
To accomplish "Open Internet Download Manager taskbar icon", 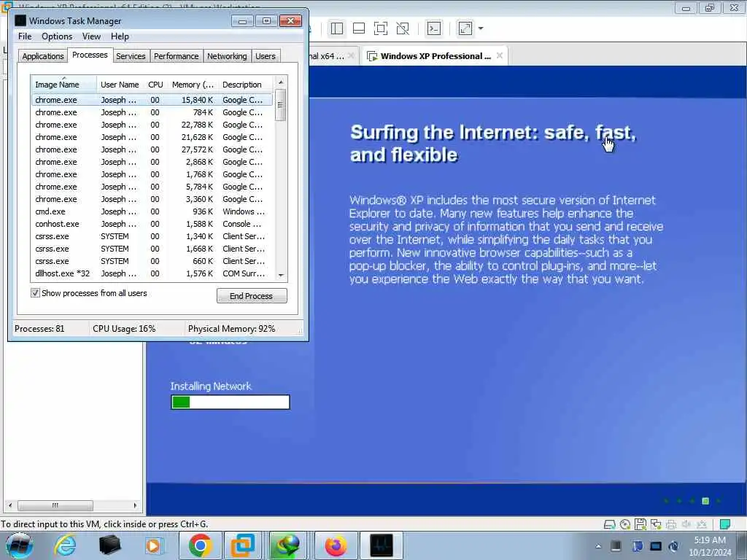I will (x=286, y=545).
